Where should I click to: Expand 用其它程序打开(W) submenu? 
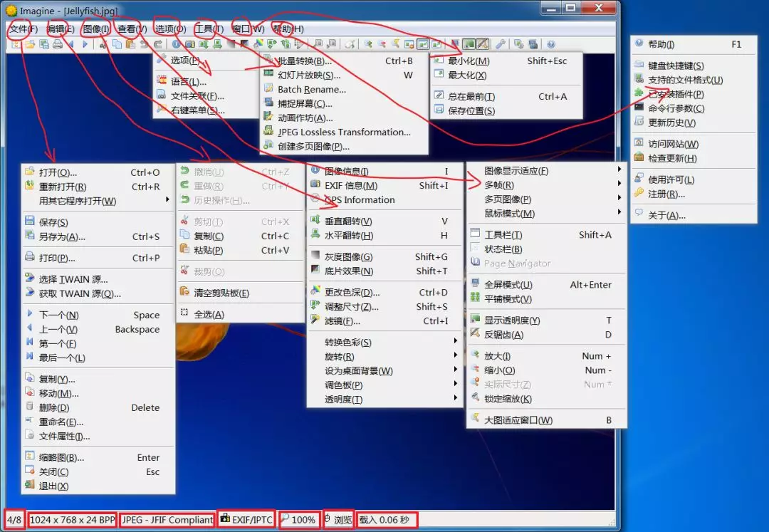point(98,201)
